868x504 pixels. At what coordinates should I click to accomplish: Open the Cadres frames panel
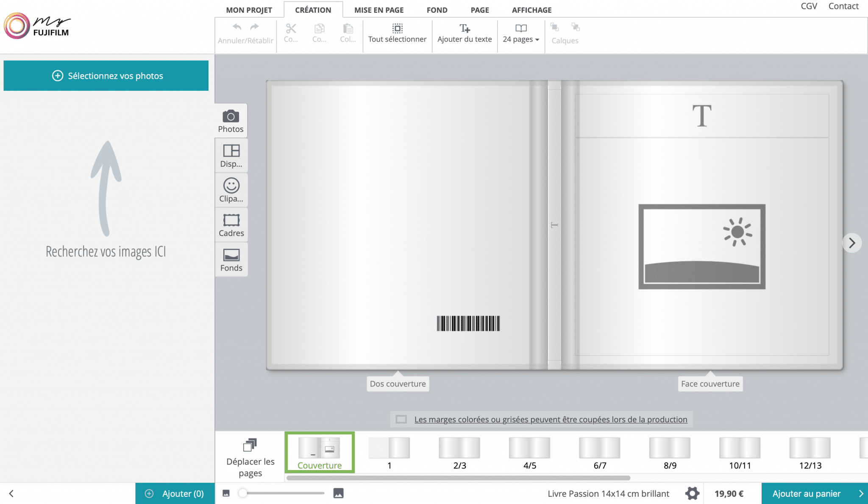[231, 225]
